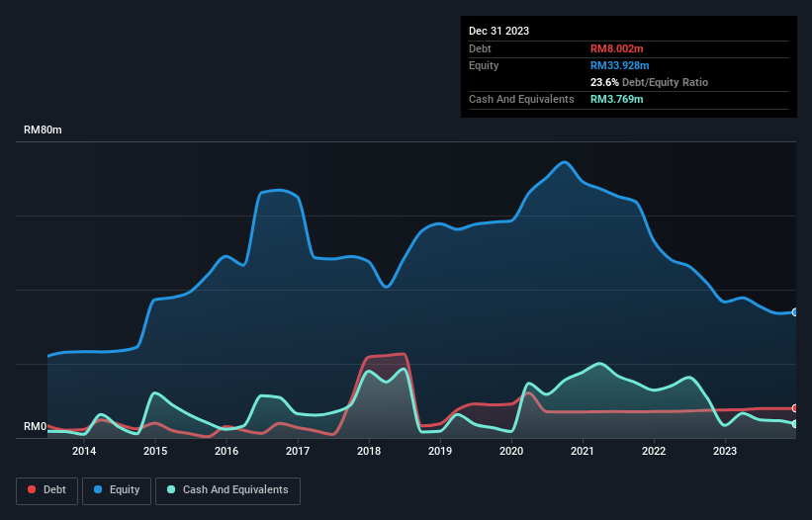Image resolution: width=812 pixels, height=520 pixels.
Task: Click the teal Cash And Equivalents legend dot
Action: point(171,489)
